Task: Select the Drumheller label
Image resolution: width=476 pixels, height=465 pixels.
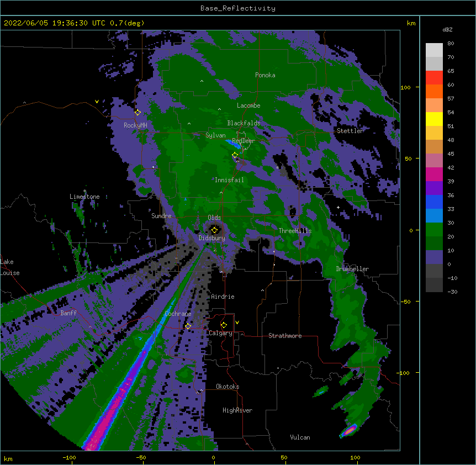Action: point(352,269)
